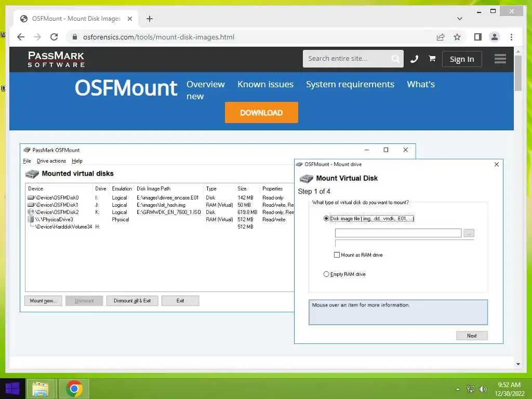Image resolution: width=532 pixels, height=399 pixels.
Task: Click the image file path input field
Action: [398, 233]
